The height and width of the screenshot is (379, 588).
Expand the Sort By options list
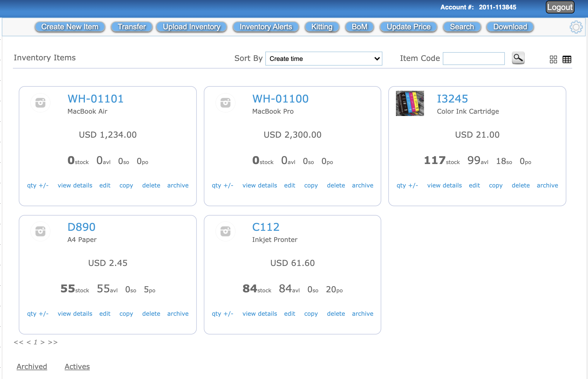point(322,59)
